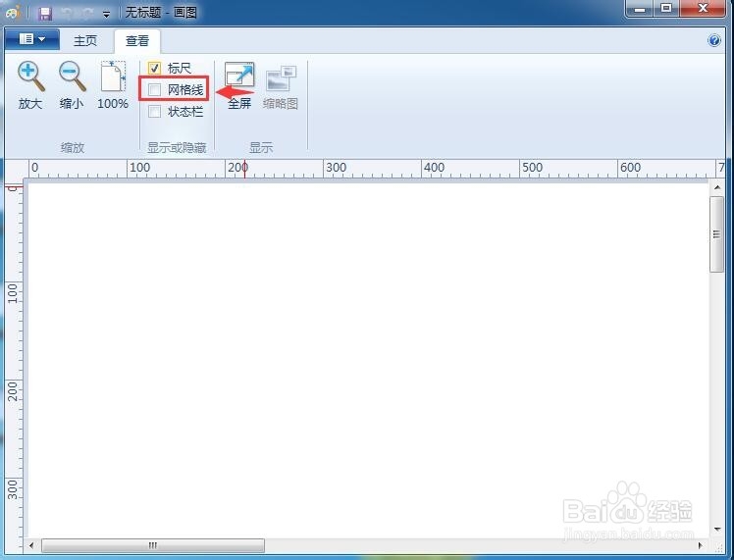Screen dimensions: 734x560
Task: Enable the status bar (状态栏) checkbox
Action: [x=154, y=112]
